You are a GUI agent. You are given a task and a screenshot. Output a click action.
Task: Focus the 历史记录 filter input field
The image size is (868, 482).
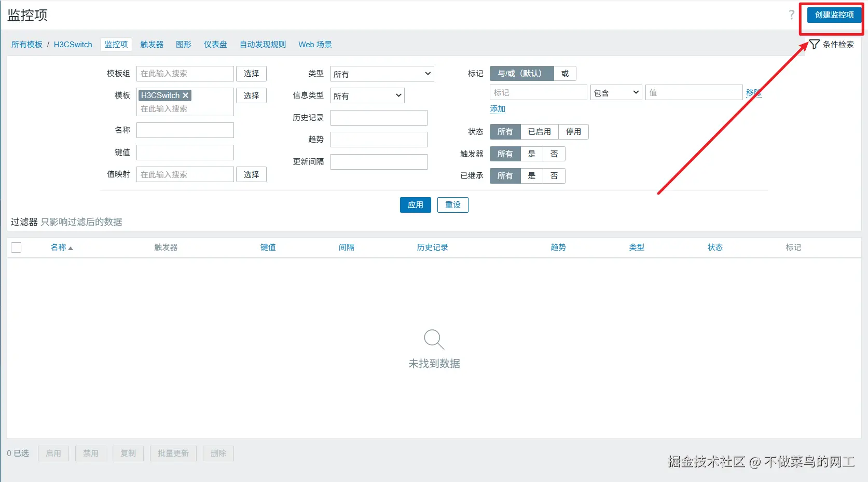pyautogui.click(x=379, y=118)
